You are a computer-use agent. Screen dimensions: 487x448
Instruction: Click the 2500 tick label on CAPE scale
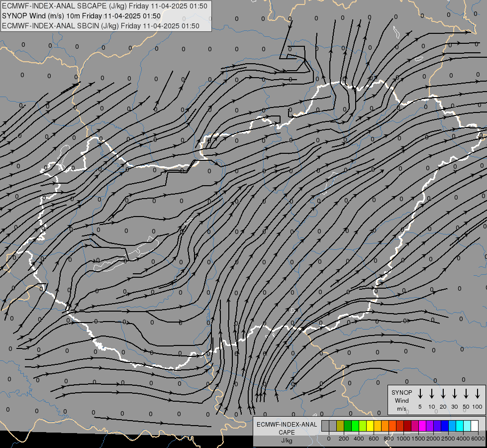tap(448, 439)
